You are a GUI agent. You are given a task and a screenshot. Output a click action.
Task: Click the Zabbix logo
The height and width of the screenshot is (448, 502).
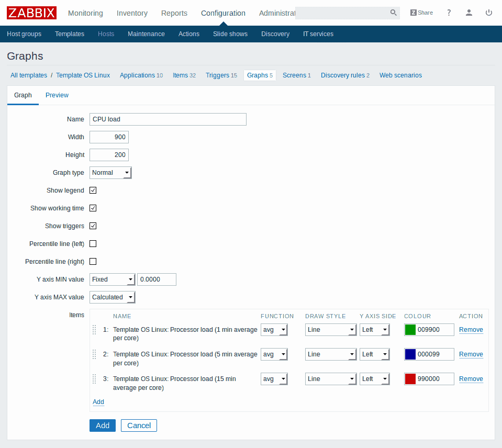coord(31,13)
